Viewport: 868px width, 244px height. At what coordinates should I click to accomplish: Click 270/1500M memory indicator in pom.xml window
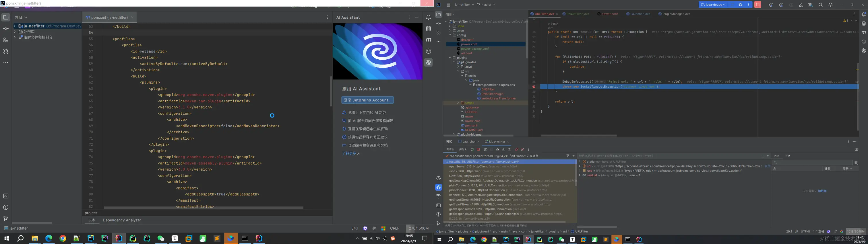(x=418, y=228)
